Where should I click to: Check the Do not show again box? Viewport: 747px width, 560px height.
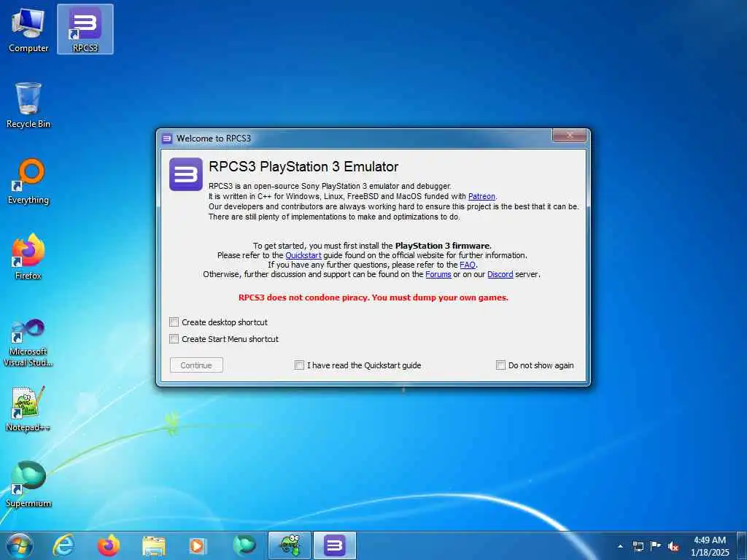pyautogui.click(x=500, y=365)
